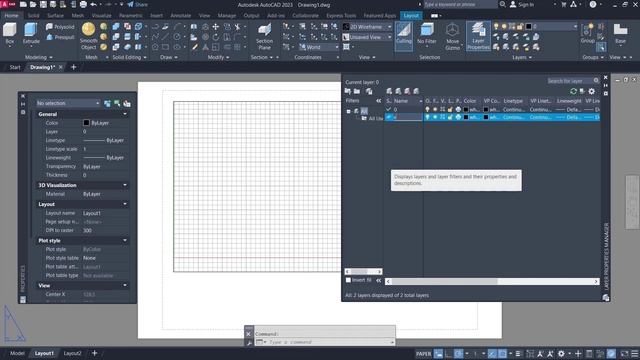Image resolution: width=640 pixels, height=360 pixels.
Task: Click the Share button
Action: (x=138, y=4)
